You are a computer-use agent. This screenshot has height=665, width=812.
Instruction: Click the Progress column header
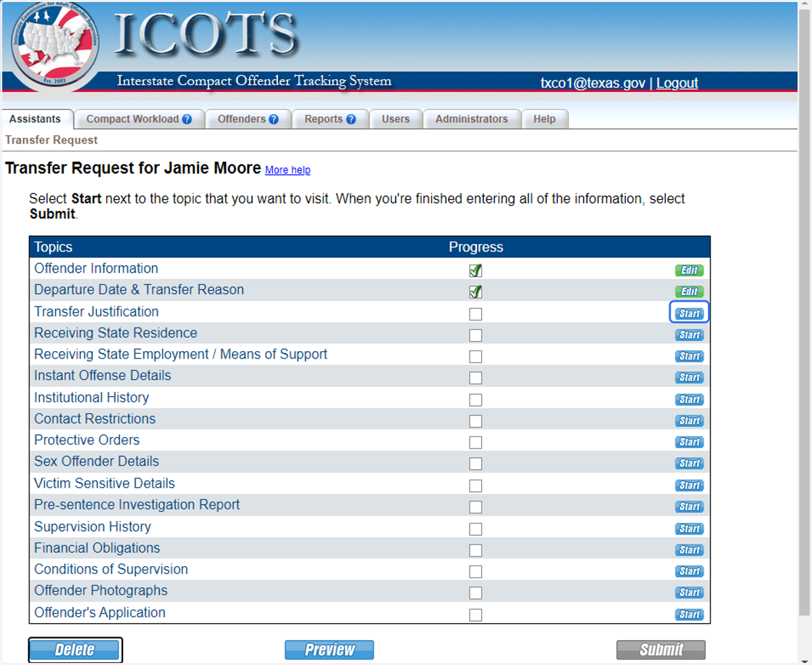476,247
